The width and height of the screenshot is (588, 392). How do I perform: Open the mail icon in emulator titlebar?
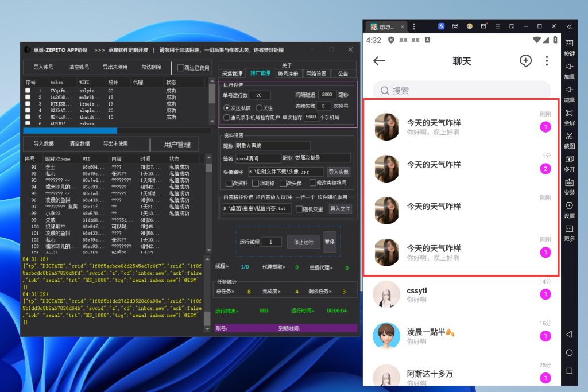pyautogui.click(x=483, y=26)
